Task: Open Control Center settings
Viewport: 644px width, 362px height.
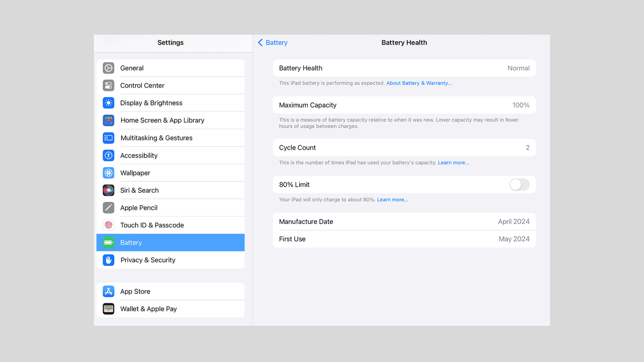Action: point(170,85)
